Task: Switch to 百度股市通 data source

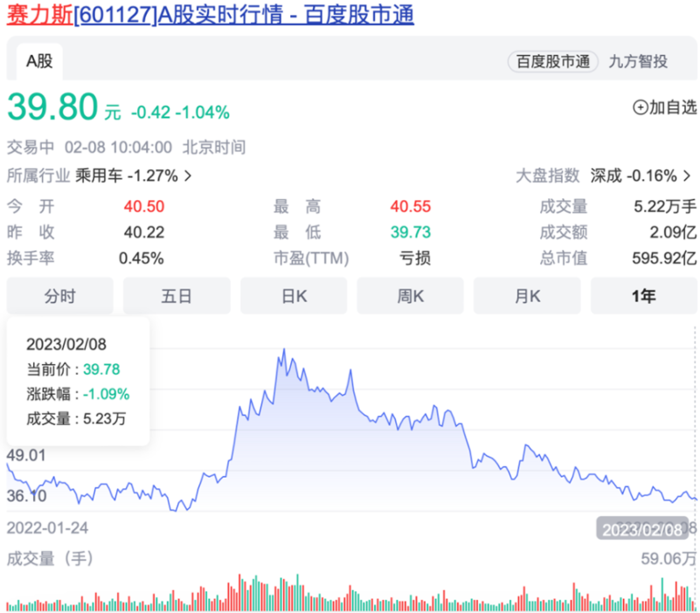Action: (552, 62)
